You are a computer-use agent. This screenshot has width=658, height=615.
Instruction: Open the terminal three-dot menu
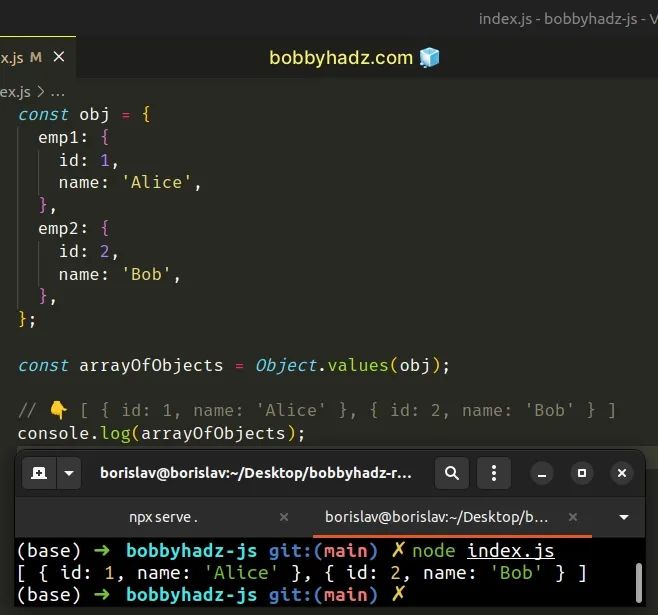tap(494, 473)
